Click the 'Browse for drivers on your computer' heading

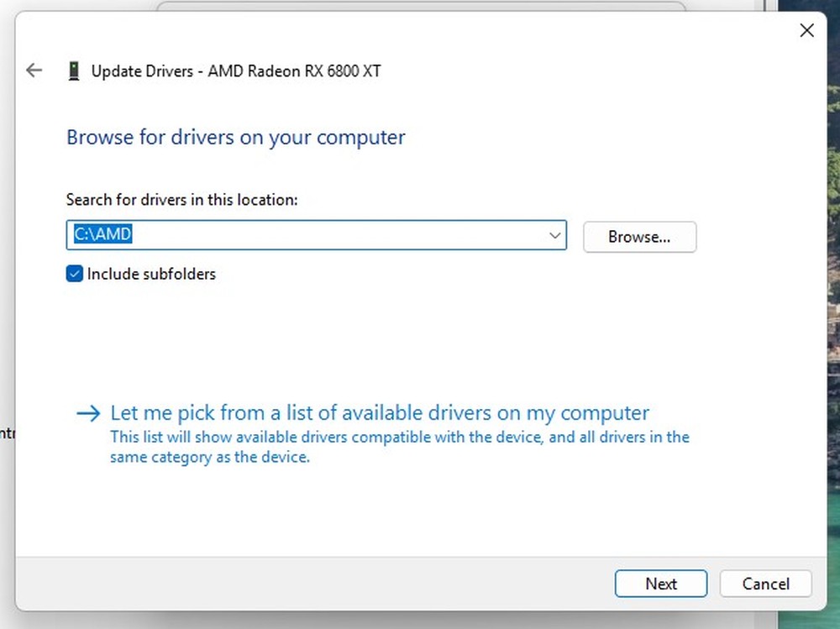(x=236, y=138)
